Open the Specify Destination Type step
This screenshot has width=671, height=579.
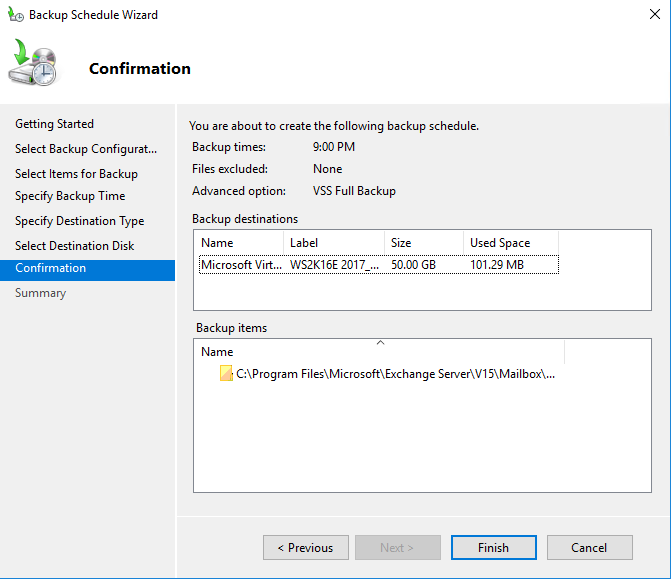(79, 221)
